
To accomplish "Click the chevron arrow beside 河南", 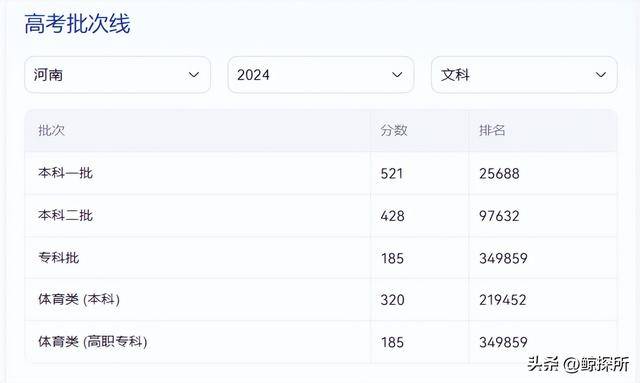I will tap(194, 75).
